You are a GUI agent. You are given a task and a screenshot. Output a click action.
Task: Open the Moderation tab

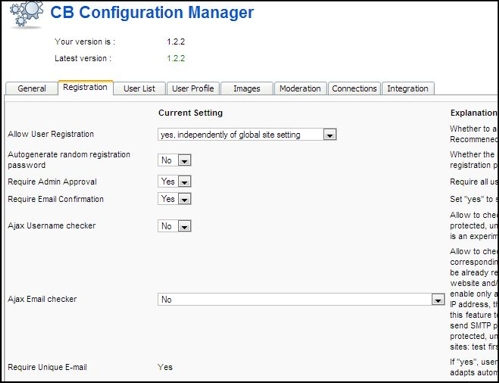300,89
